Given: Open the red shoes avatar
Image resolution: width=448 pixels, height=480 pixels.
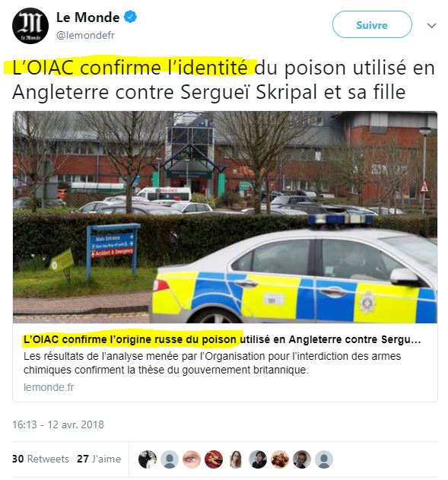Looking at the screenshot, I should (x=214, y=459).
